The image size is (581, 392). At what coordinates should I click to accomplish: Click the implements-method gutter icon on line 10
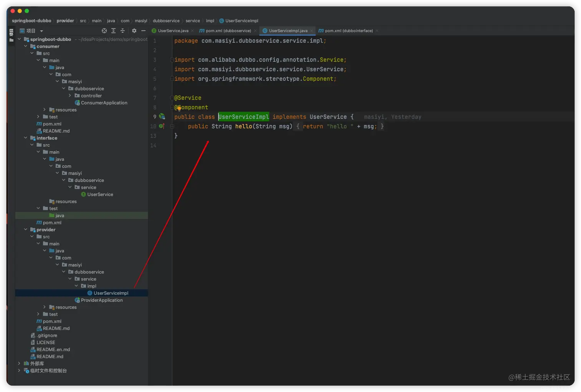162,126
